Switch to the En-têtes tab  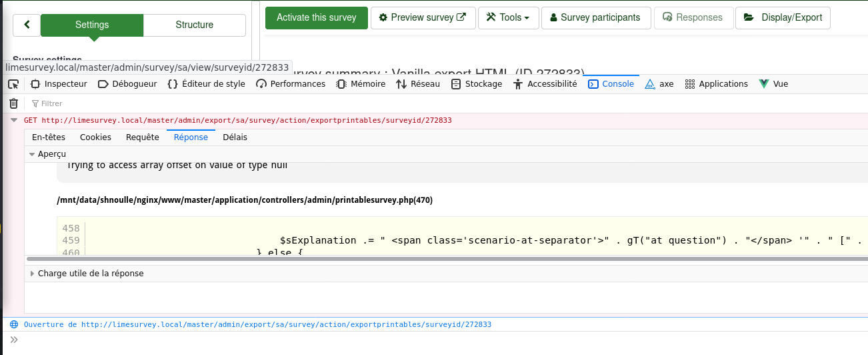point(49,137)
